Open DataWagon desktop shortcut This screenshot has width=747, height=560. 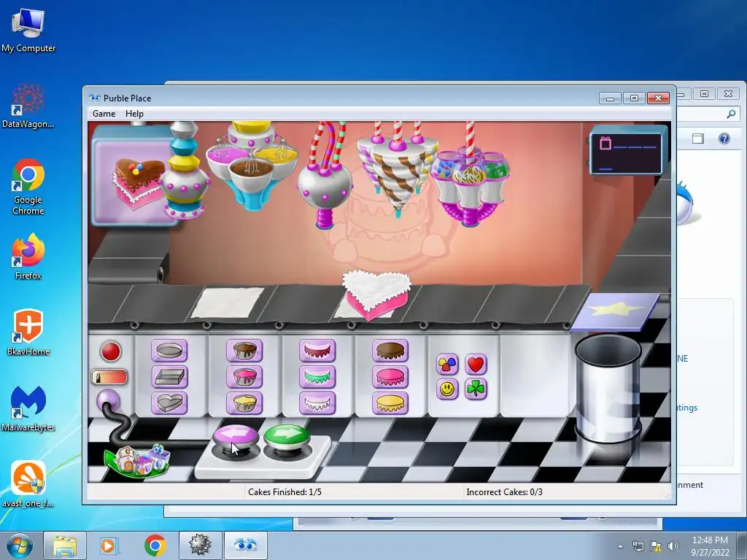(28, 106)
